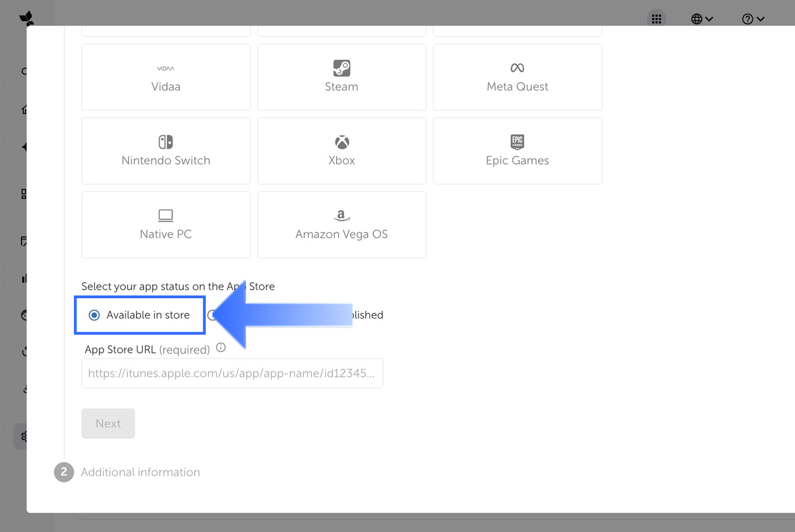This screenshot has width=795, height=532.
Task: Select the Vidaa platform tile
Action: 166,77
